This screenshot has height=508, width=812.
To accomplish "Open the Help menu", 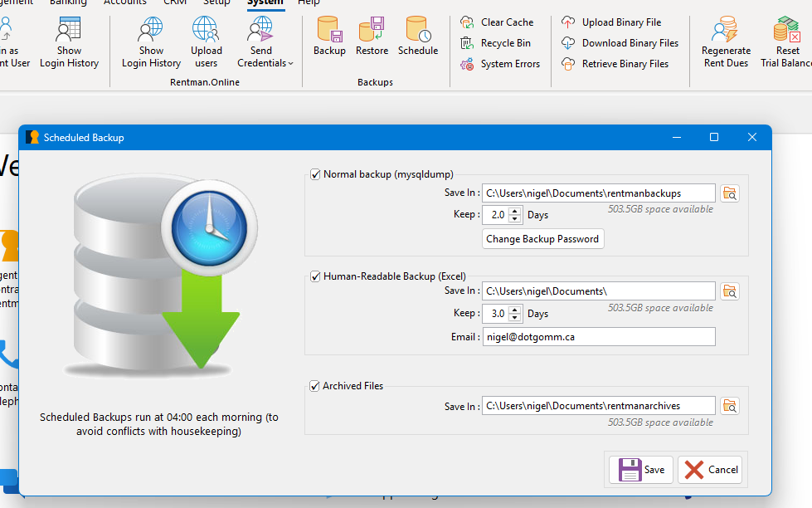I will 308,3.
